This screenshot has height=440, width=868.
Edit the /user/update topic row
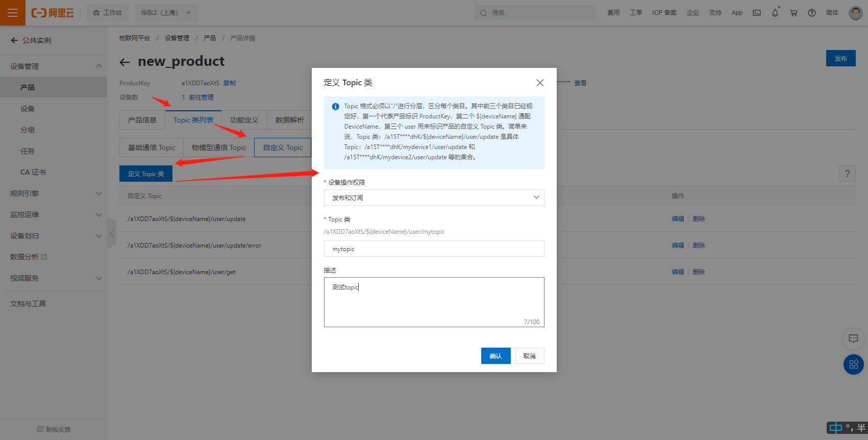coord(678,218)
